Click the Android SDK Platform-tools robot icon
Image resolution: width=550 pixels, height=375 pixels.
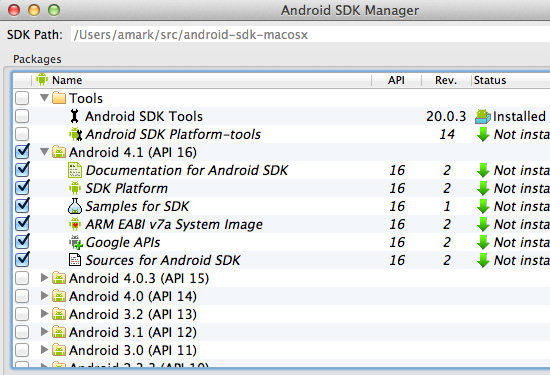point(75,134)
